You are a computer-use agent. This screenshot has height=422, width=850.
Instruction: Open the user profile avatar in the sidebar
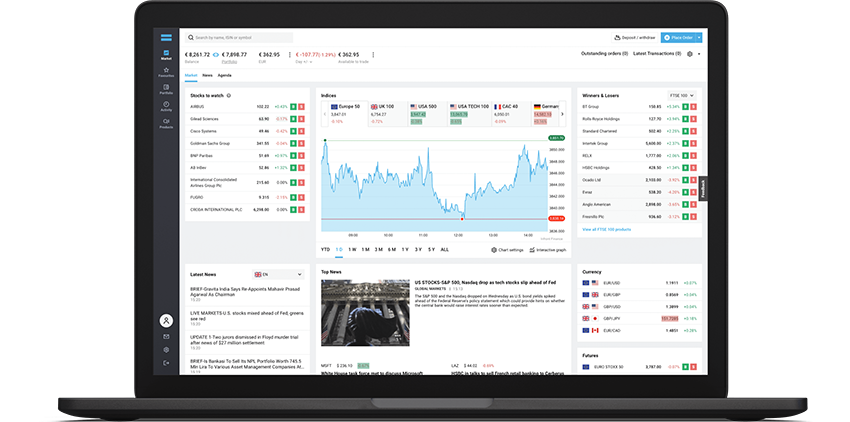(x=166, y=321)
